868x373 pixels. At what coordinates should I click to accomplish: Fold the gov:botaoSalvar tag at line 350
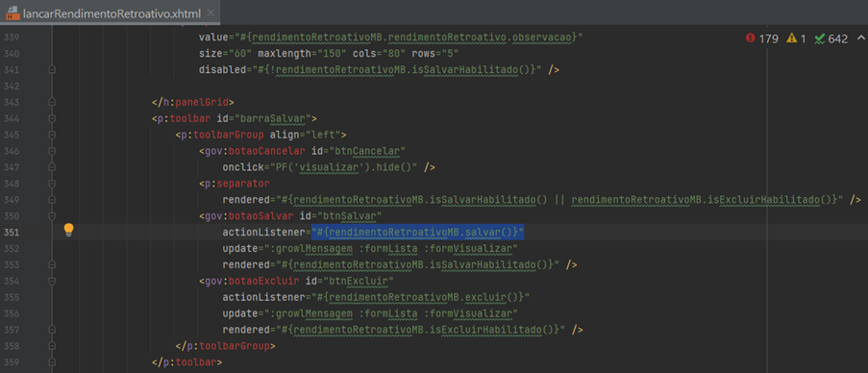[x=52, y=215]
